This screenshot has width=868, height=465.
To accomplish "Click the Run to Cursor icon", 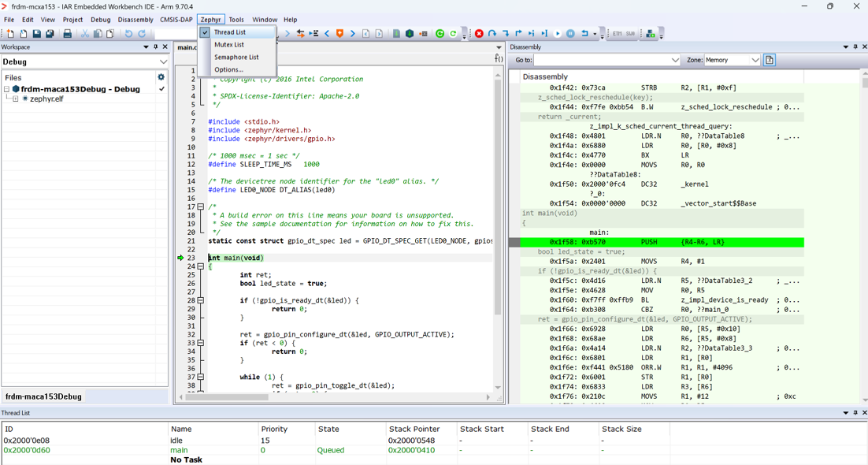I will [x=544, y=34].
